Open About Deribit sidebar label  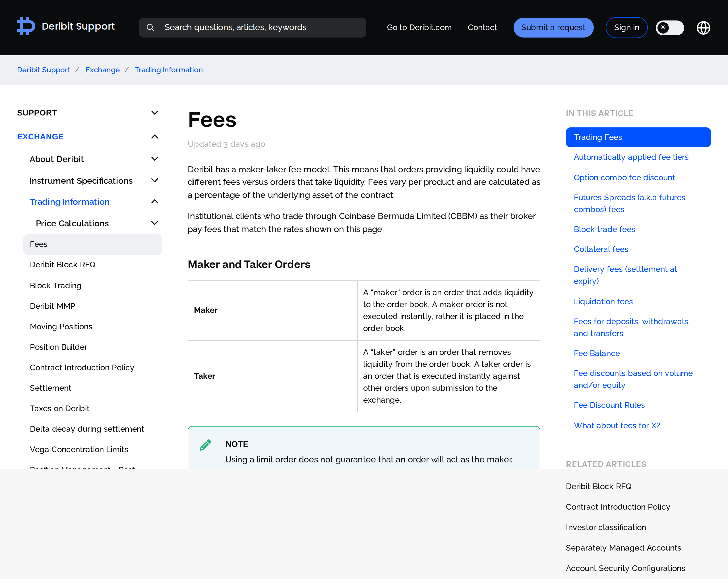tap(56, 159)
